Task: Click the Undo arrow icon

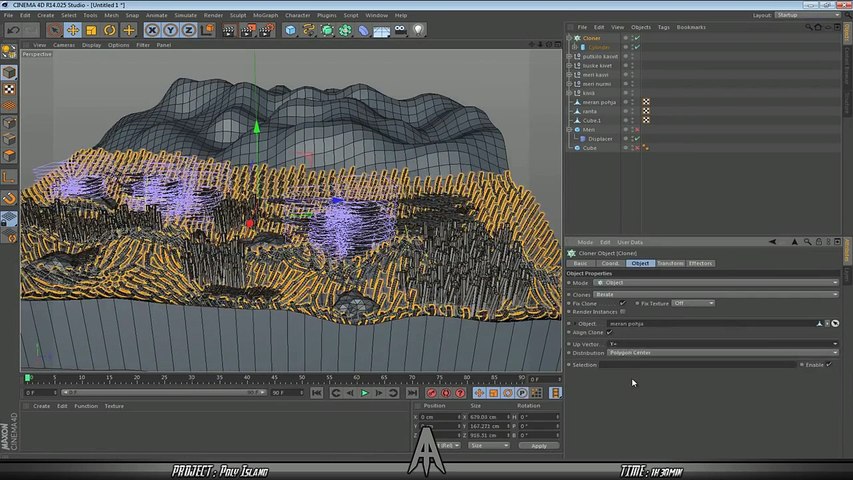Action: click(x=13, y=30)
